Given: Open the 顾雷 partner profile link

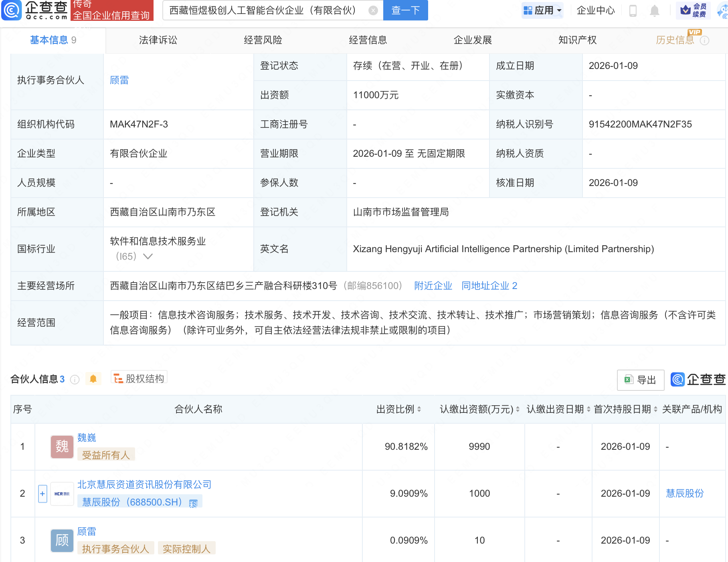Looking at the screenshot, I should click(119, 80).
